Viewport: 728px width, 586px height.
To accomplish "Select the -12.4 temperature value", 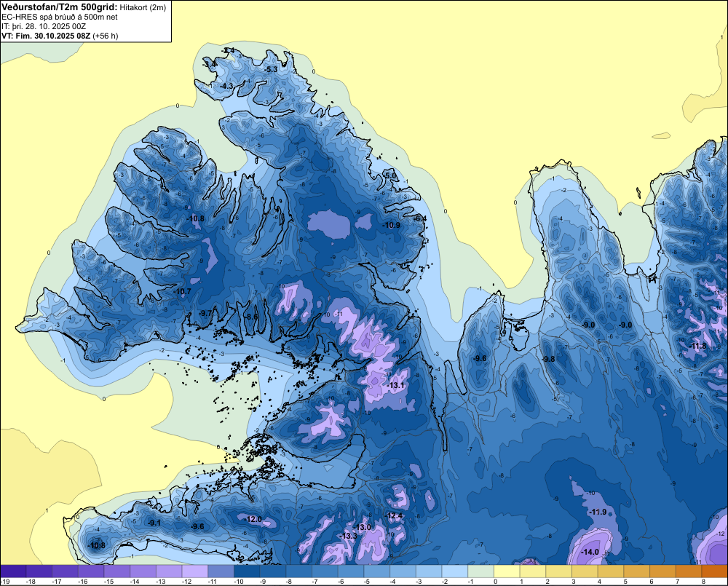I will [x=394, y=515].
